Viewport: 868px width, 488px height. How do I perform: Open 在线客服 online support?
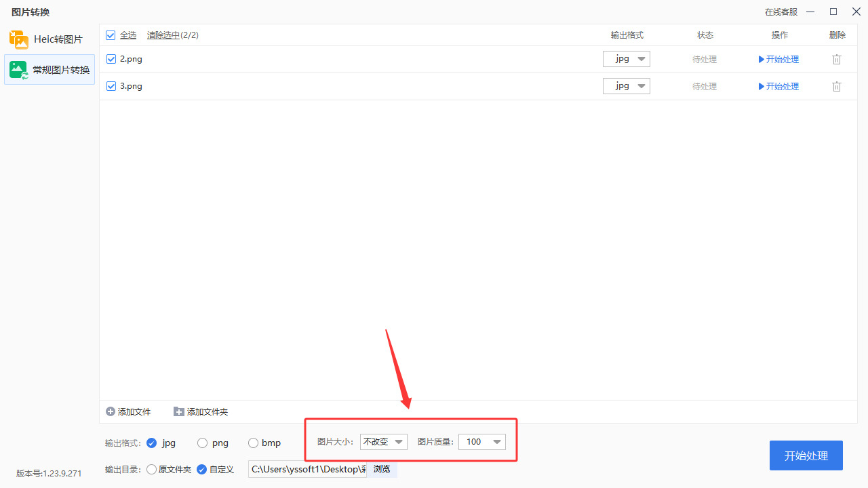tap(781, 12)
